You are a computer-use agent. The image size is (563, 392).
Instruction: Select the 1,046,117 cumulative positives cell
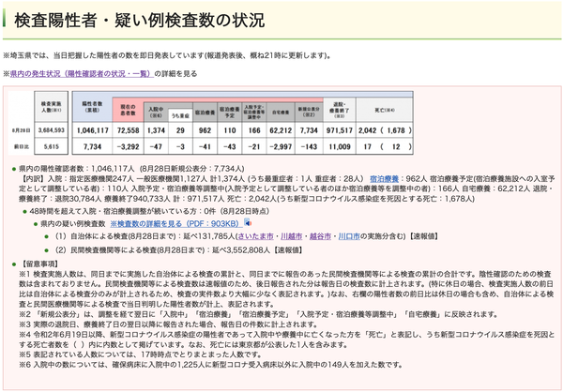[92, 130]
